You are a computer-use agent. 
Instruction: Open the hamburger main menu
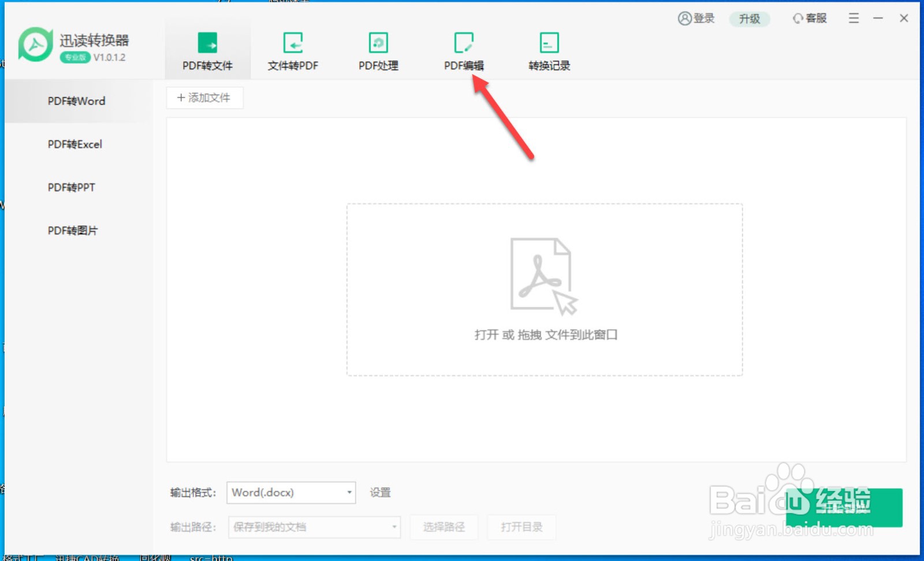coord(854,18)
